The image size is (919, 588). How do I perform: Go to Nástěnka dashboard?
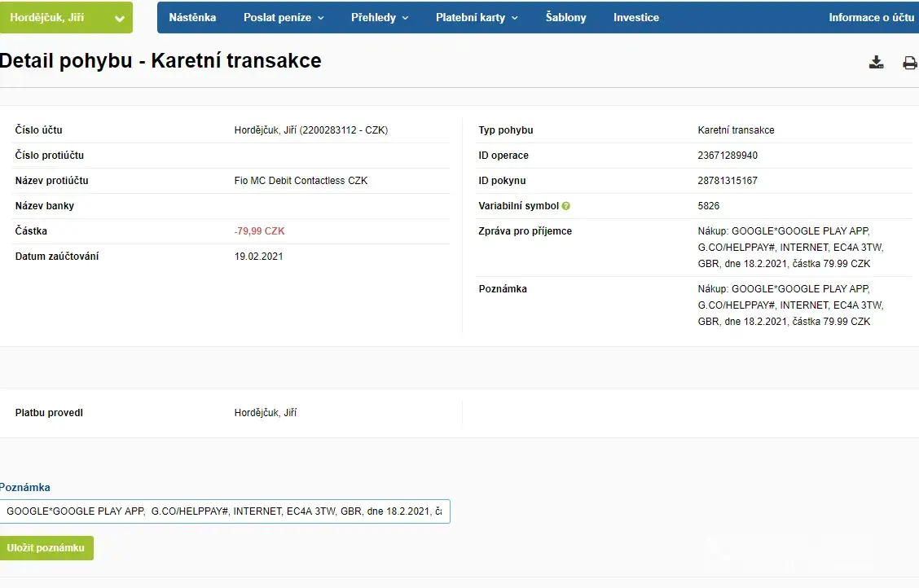pyautogui.click(x=192, y=17)
